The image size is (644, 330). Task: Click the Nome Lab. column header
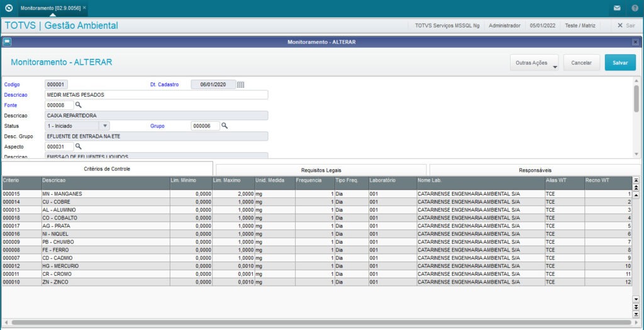tap(480, 183)
